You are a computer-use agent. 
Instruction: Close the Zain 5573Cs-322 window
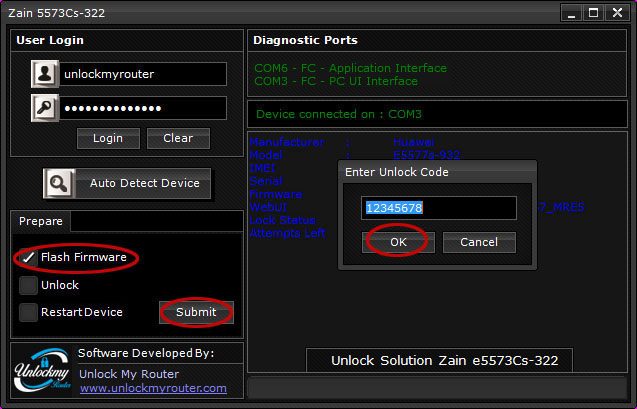point(618,13)
